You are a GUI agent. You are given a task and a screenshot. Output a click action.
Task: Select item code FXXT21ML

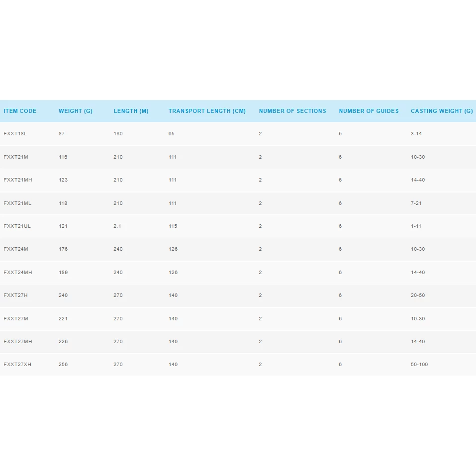[x=17, y=203]
